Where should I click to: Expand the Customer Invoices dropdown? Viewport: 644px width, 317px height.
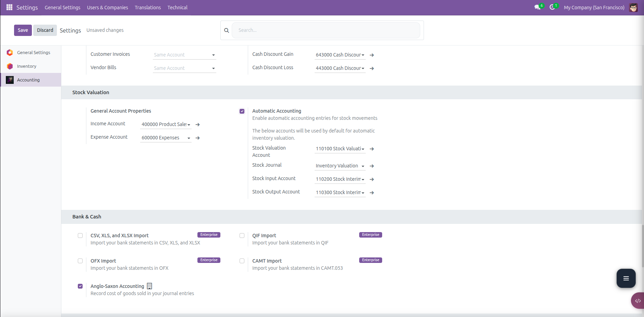pos(184,55)
